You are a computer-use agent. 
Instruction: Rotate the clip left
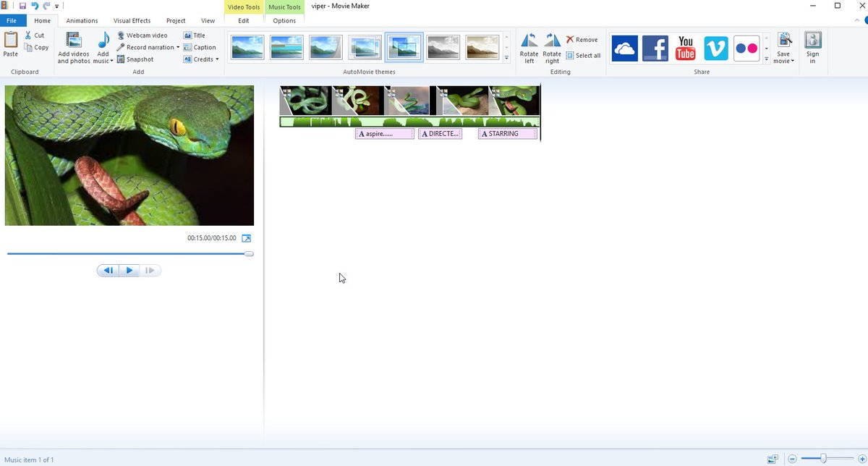[529, 48]
